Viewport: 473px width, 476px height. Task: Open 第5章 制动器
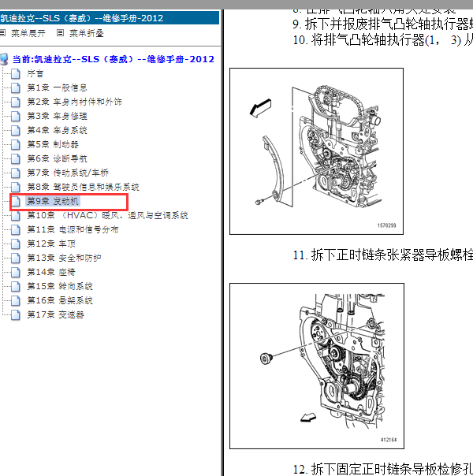[53, 144]
